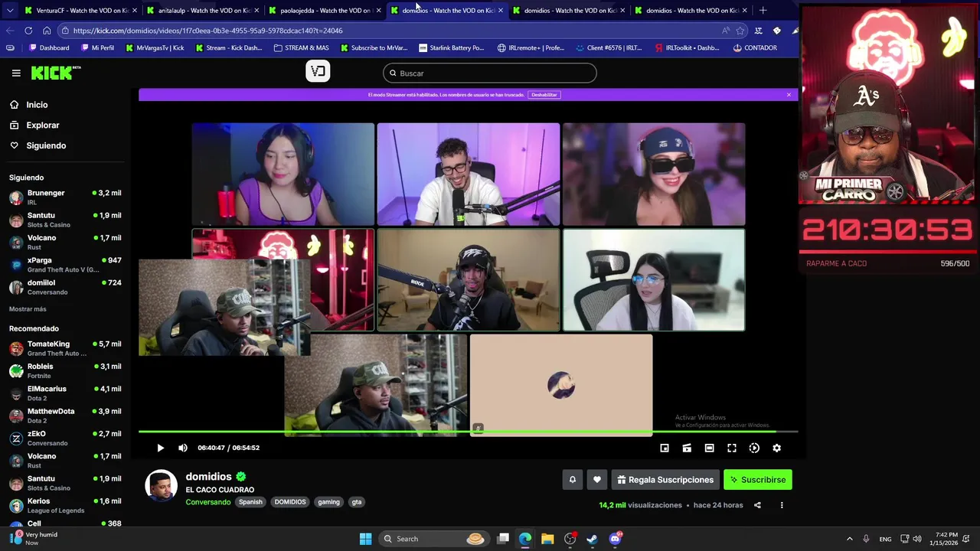Expand Mostrar más in following list
The image size is (980, 551).
click(28, 309)
